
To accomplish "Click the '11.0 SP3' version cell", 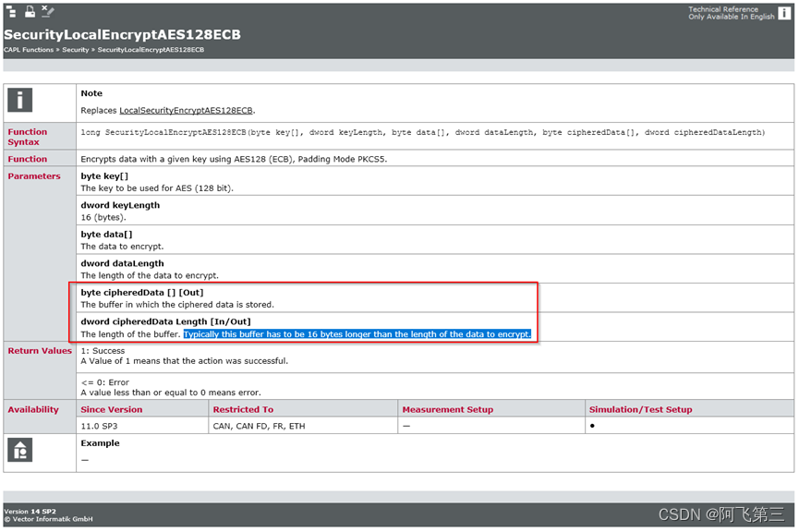I will click(99, 426).
